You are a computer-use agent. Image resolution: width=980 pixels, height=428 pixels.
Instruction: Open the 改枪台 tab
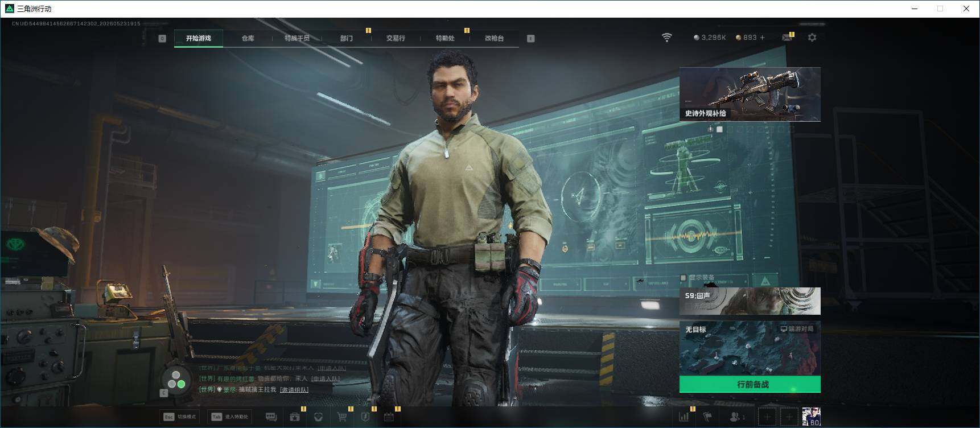point(494,38)
